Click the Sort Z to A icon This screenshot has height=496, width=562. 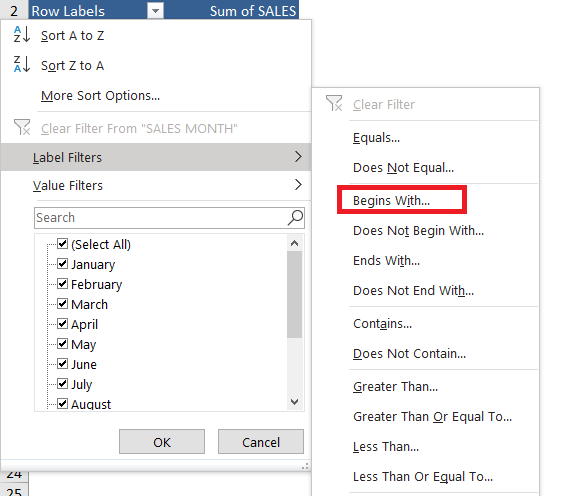click(x=22, y=65)
